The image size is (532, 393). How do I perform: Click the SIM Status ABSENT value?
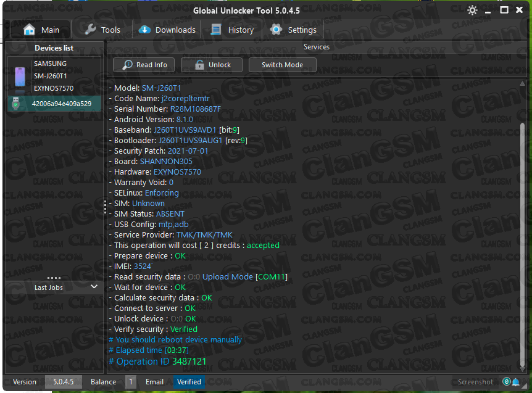[170, 214]
